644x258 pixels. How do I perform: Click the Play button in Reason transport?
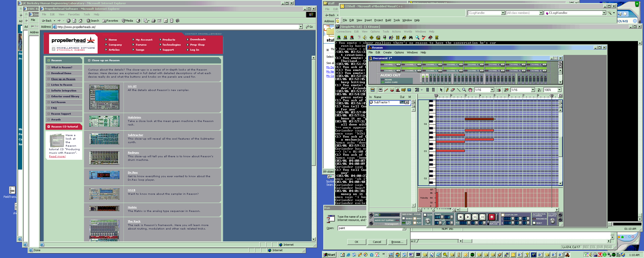pyautogui.click(x=467, y=217)
